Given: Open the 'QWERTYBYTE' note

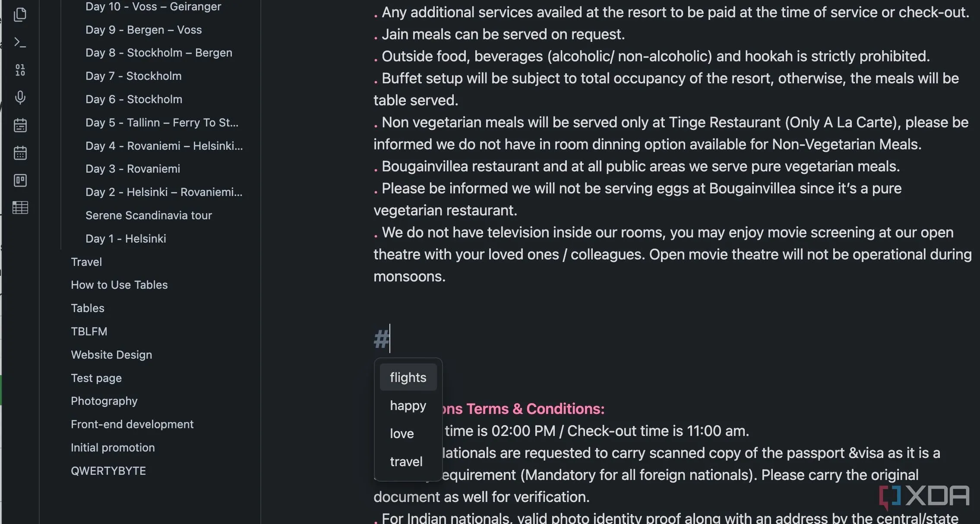Looking at the screenshot, I should pyautogui.click(x=108, y=471).
